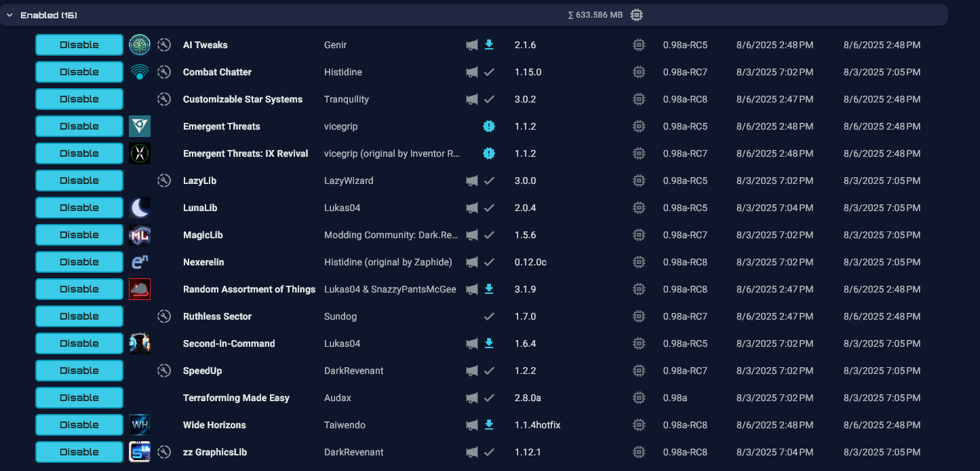
Task: Click version 0.12.0c of Nexerelin
Action: [x=530, y=262]
